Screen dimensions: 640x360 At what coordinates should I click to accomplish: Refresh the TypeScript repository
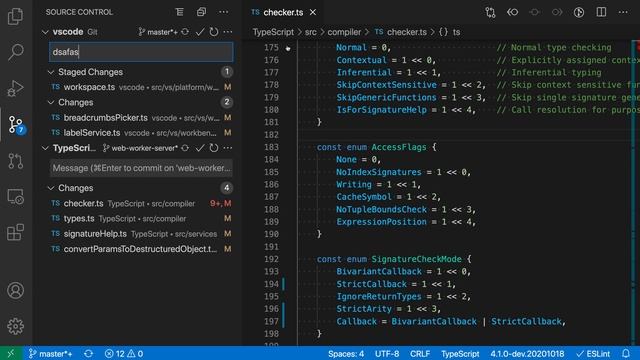[213, 148]
